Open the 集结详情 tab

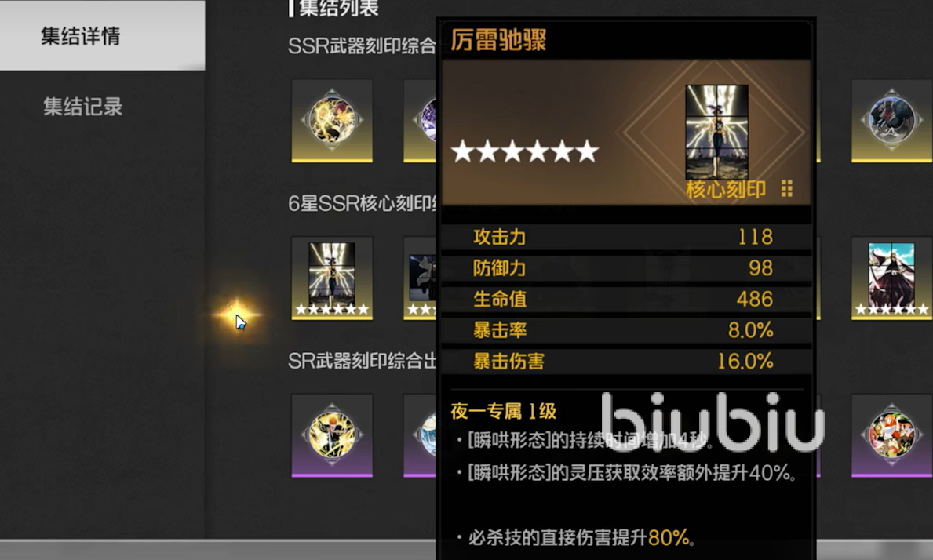point(102,35)
